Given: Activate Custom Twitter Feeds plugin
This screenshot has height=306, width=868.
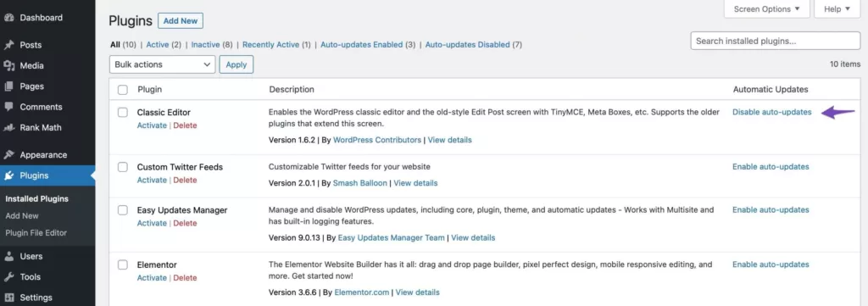Looking at the screenshot, I should (152, 180).
